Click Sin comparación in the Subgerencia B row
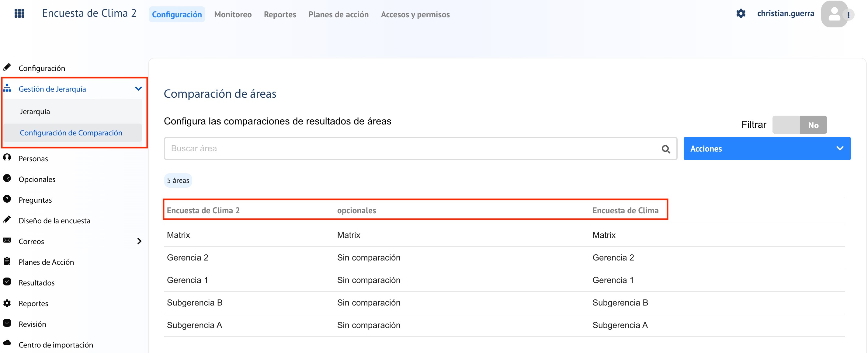The image size is (868, 353). click(368, 303)
